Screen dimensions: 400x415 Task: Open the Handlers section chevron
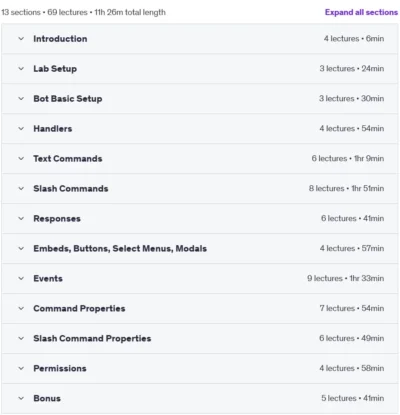point(21,129)
